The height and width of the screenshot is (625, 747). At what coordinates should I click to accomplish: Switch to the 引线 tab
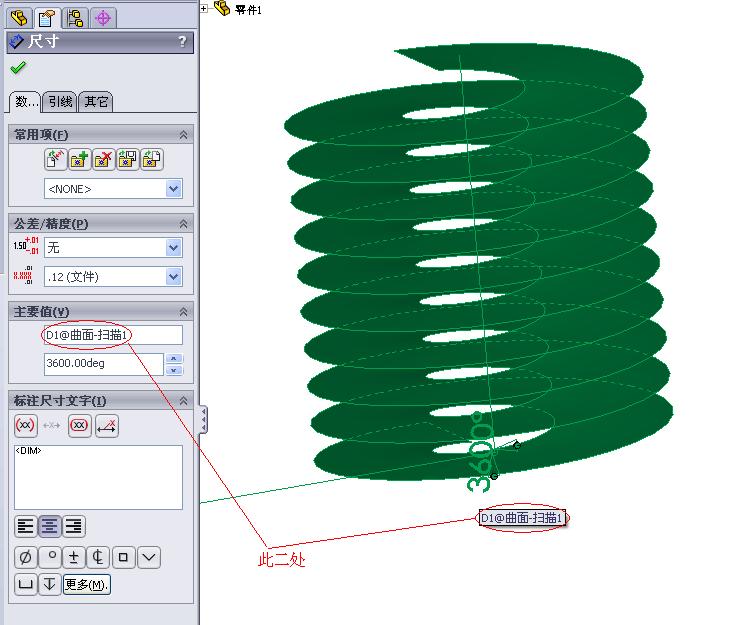[60, 101]
